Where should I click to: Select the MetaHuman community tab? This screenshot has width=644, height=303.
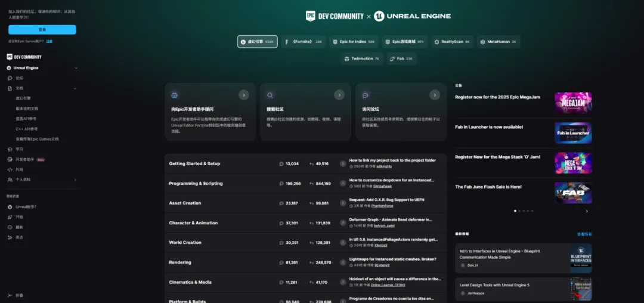[x=499, y=42]
